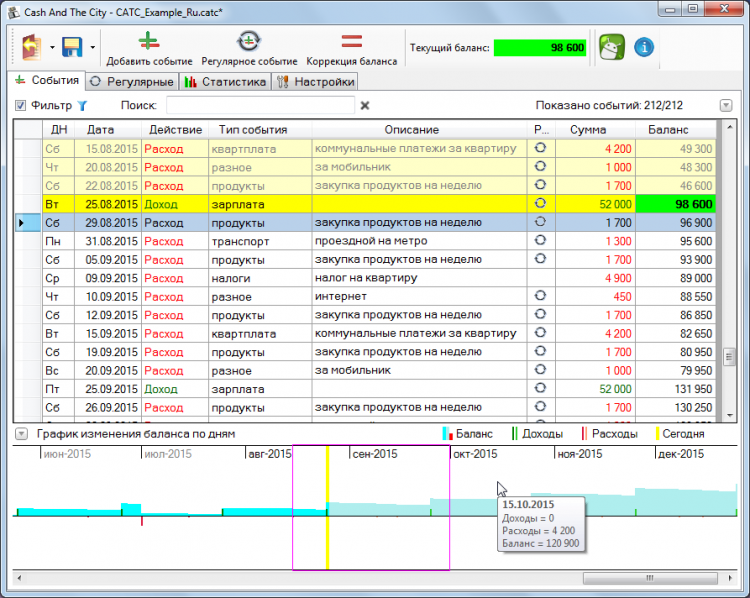Open the dropdown arrow next to save icon
This screenshot has height=598, width=750.
[92, 47]
